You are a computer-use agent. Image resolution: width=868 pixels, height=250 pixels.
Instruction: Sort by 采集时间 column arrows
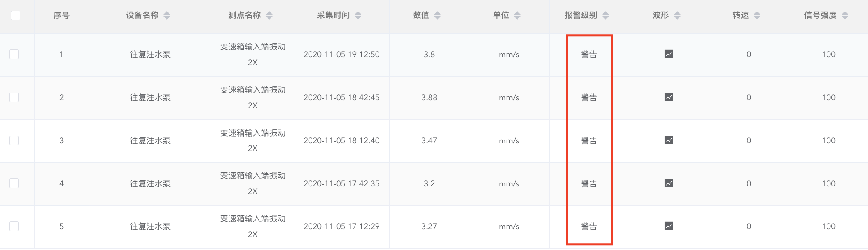[x=358, y=15]
